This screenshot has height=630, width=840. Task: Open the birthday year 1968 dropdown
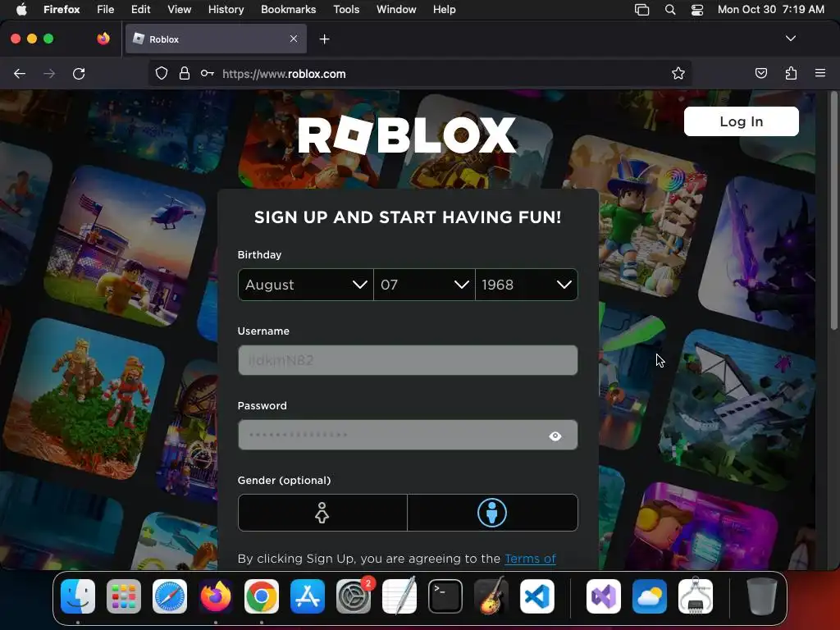coord(527,285)
